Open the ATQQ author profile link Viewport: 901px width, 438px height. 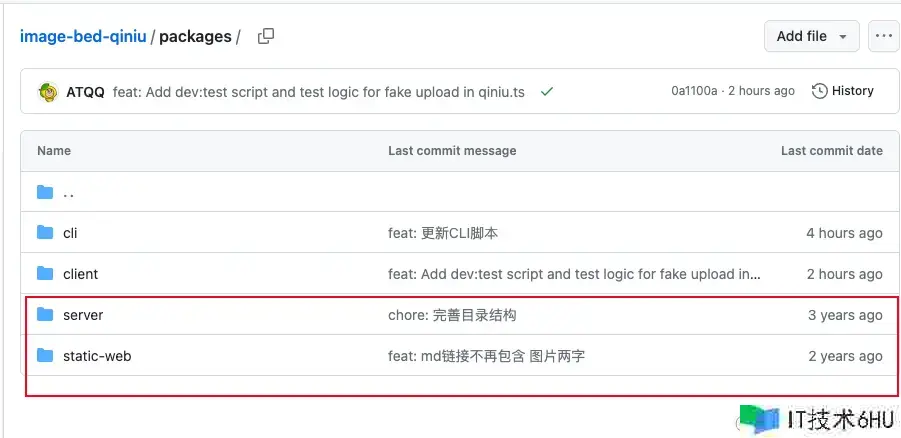86,92
